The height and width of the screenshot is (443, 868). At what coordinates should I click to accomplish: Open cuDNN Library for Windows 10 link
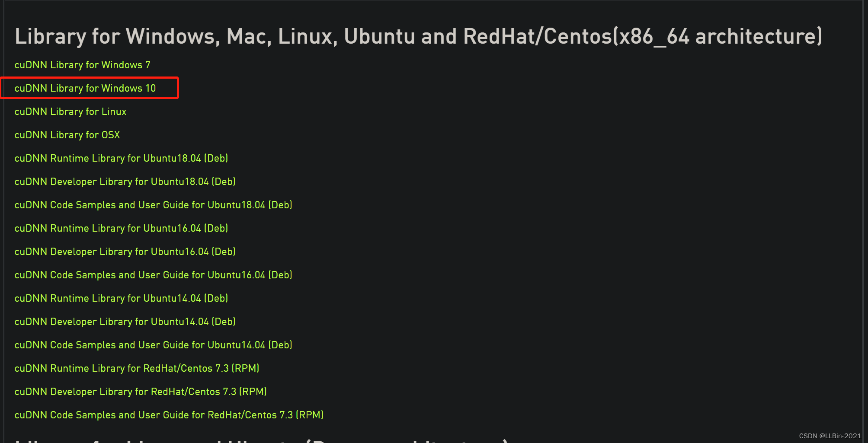click(85, 88)
